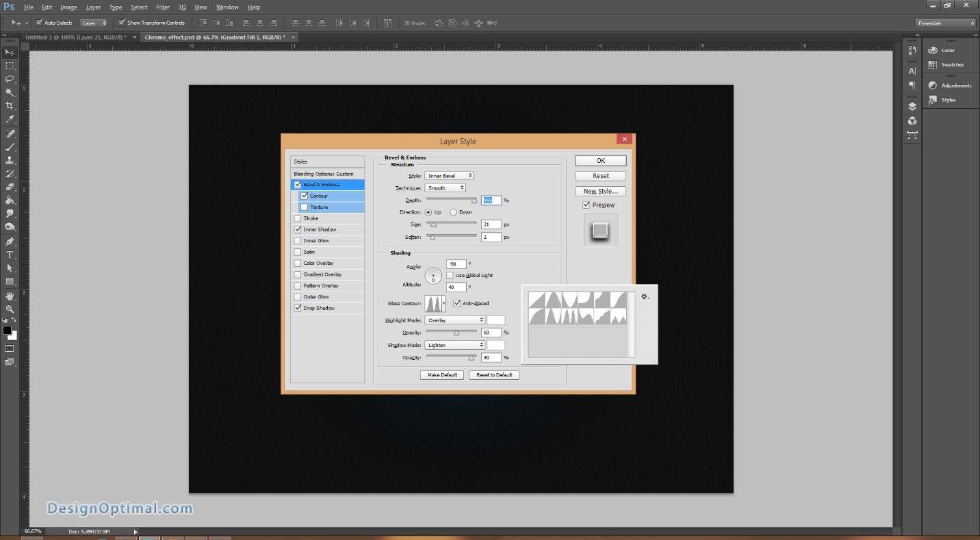Click the Shadow Mode color swatch

point(495,345)
